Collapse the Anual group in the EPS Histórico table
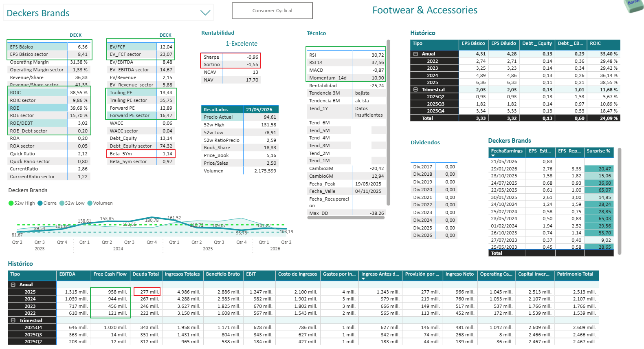644x349 pixels. coord(415,54)
